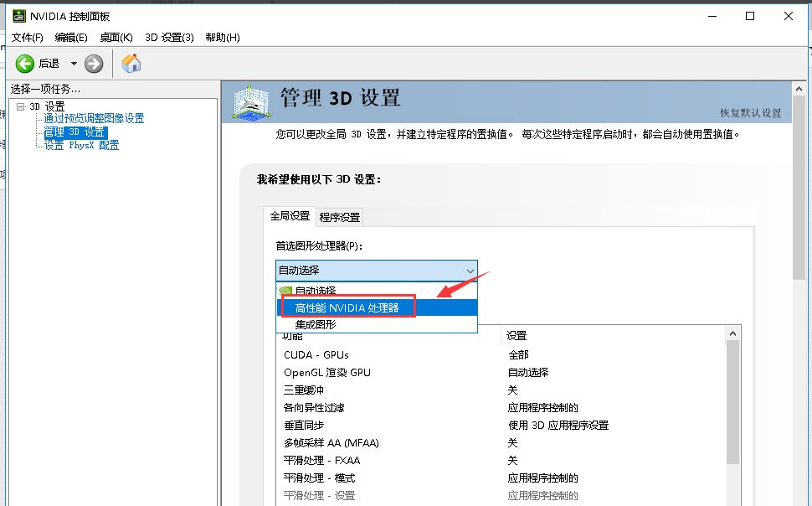Open the 首选图形处理器 combo box
812x506 pixels.
point(376,271)
